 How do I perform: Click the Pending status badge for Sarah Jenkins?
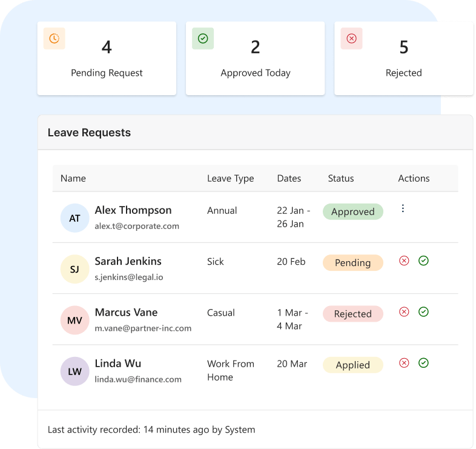click(x=352, y=262)
